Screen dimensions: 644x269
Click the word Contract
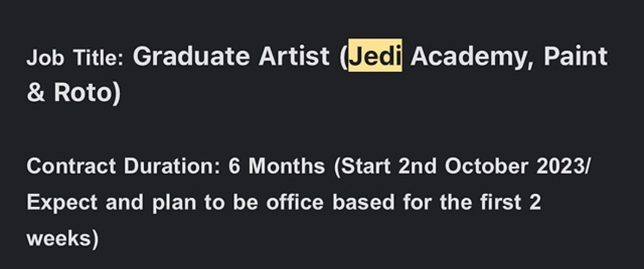pyautogui.click(x=71, y=167)
